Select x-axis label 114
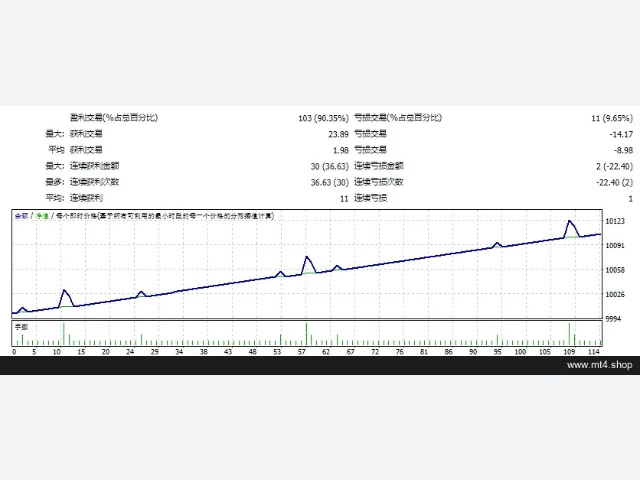Screen dimensions: 640x480 click(x=594, y=352)
